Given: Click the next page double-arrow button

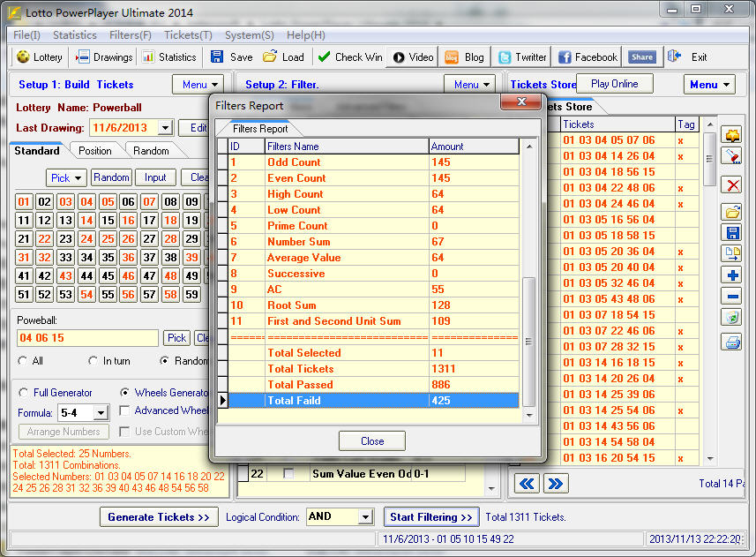Looking at the screenshot, I should click(556, 484).
